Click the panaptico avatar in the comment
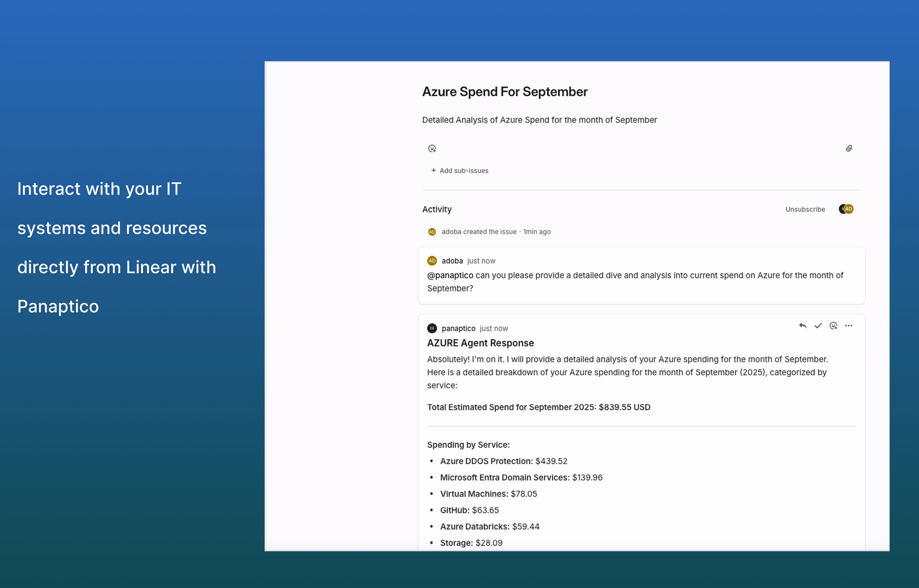 432,328
